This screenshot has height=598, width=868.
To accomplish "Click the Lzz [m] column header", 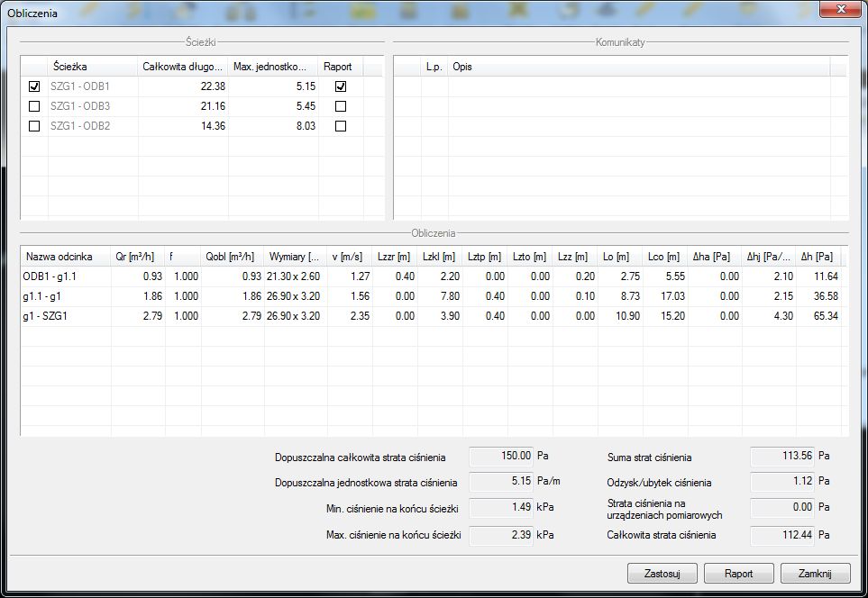I will click(x=574, y=257).
